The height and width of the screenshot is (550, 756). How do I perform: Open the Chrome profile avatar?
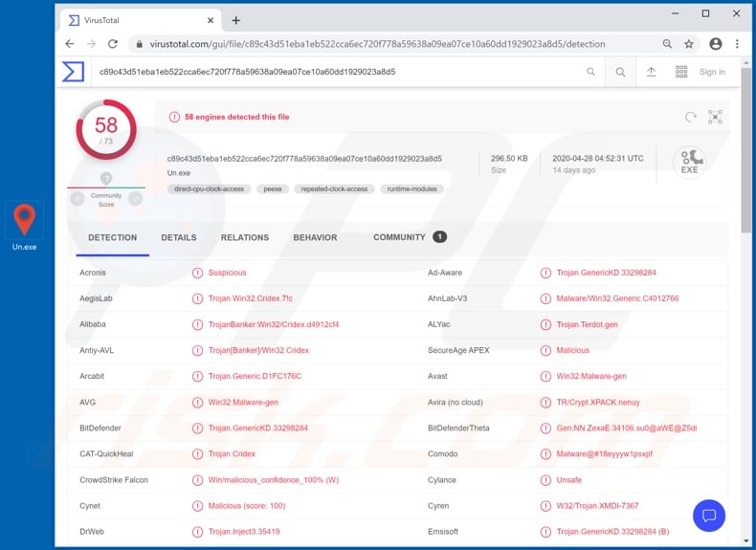point(716,44)
